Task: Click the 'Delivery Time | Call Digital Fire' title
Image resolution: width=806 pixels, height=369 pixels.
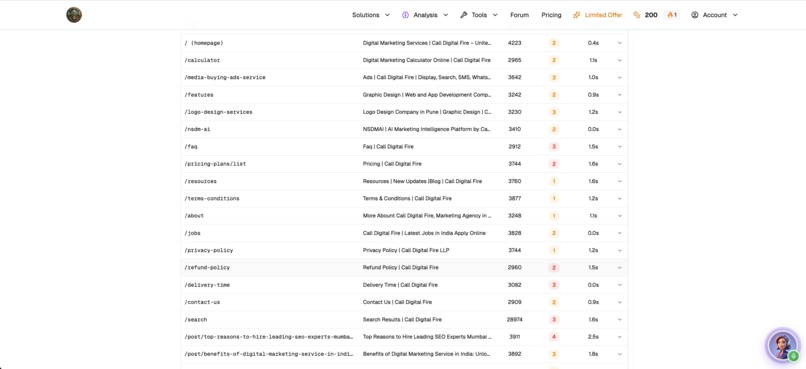Action: (401, 285)
